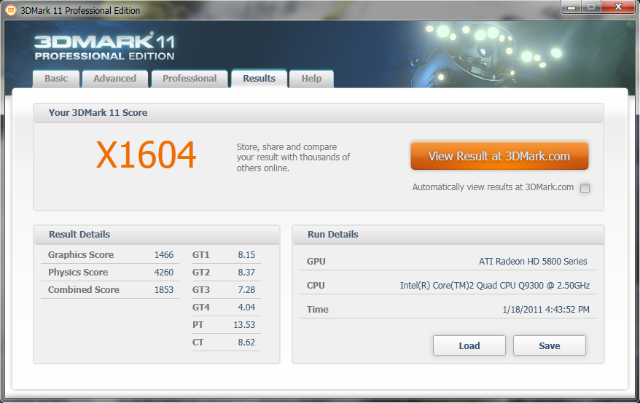Click the GT1 result 8.15
The height and width of the screenshot is (403, 640).
point(247,255)
